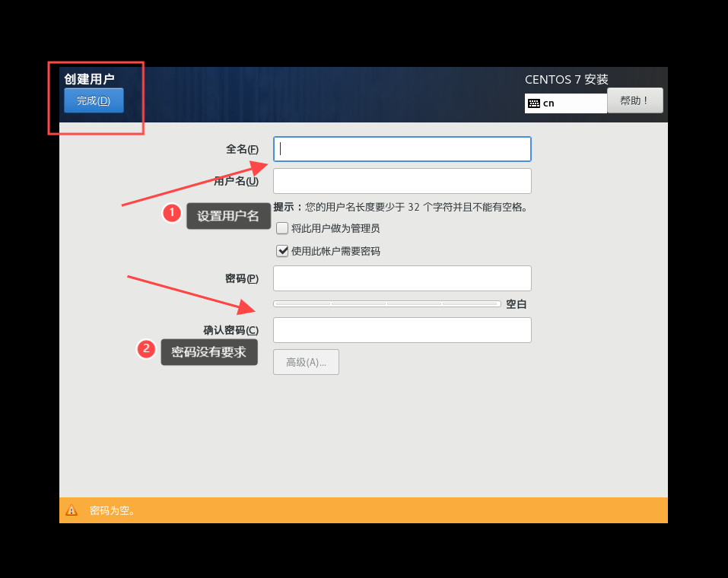Screen dimensions: 728x578
Task: Click the 空白 password strength label
Action: pos(516,304)
